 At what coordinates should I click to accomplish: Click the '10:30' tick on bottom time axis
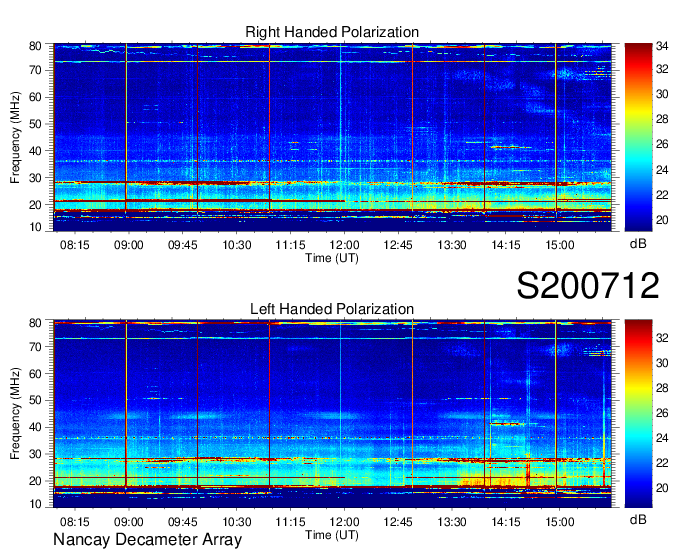236,522
